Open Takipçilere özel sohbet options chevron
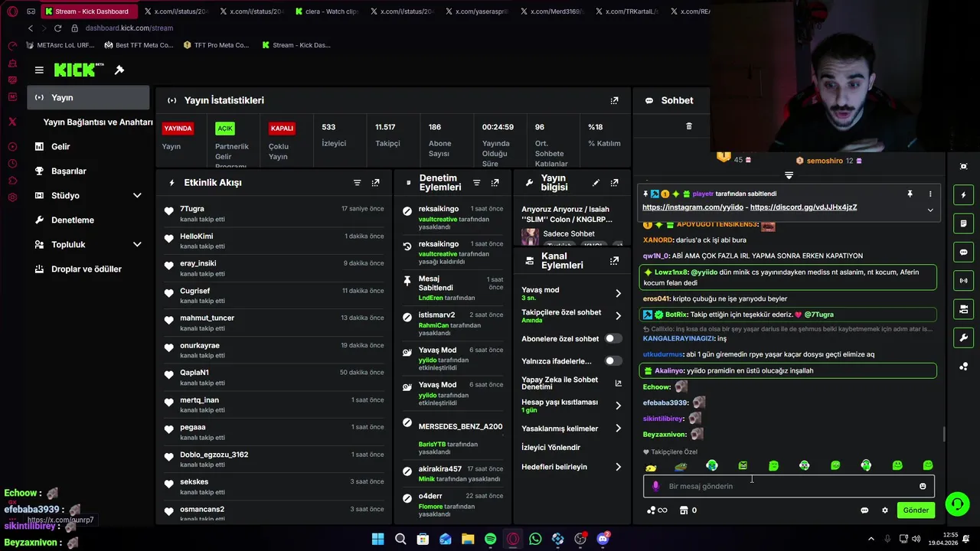The image size is (980, 551). click(x=618, y=315)
